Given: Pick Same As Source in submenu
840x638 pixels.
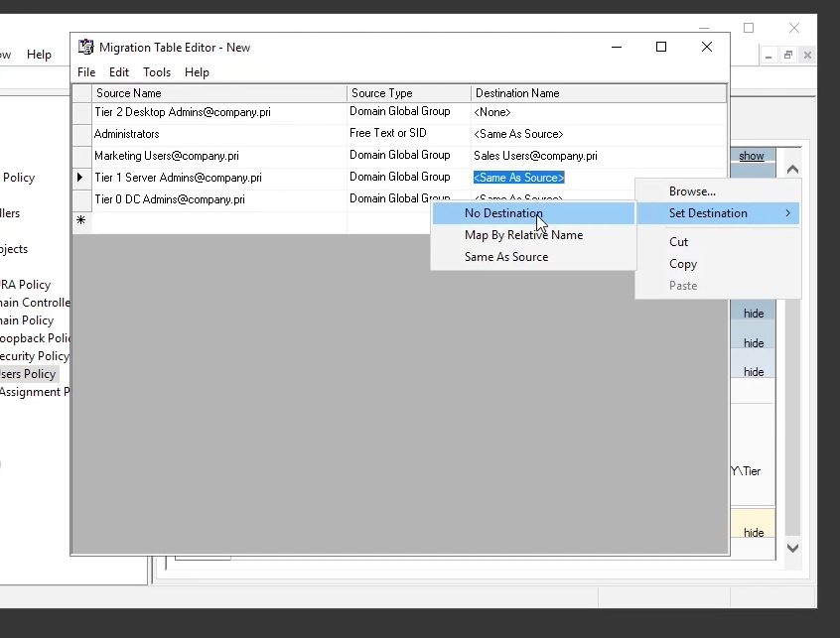Looking at the screenshot, I should click(505, 257).
